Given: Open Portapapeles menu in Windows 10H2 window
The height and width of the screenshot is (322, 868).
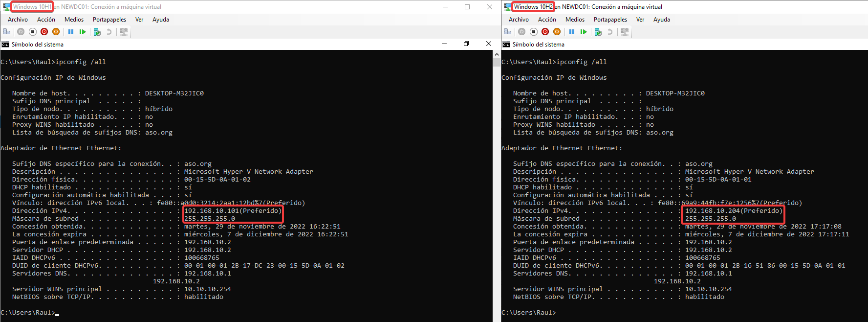Looking at the screenshot, I should pos(610,20).
